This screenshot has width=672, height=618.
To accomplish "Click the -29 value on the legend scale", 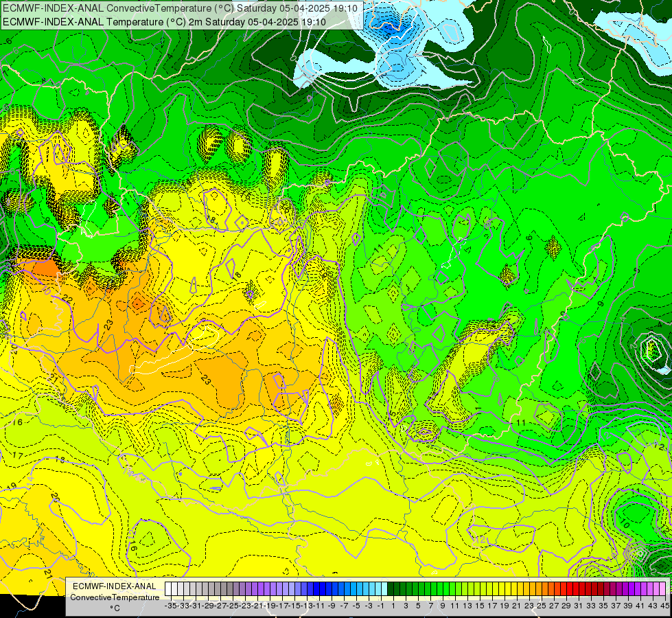I will click(209, 606).
